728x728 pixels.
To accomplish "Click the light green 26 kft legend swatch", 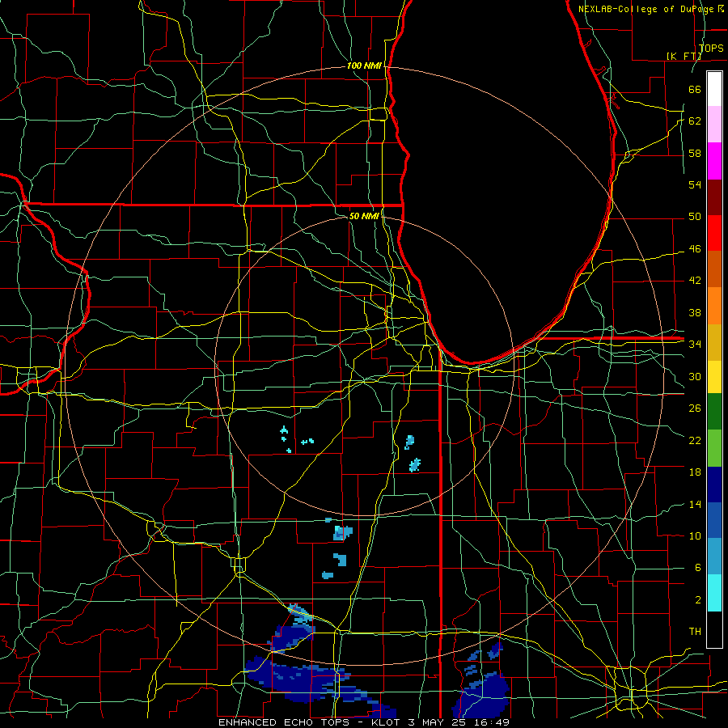I will (714, 448).
